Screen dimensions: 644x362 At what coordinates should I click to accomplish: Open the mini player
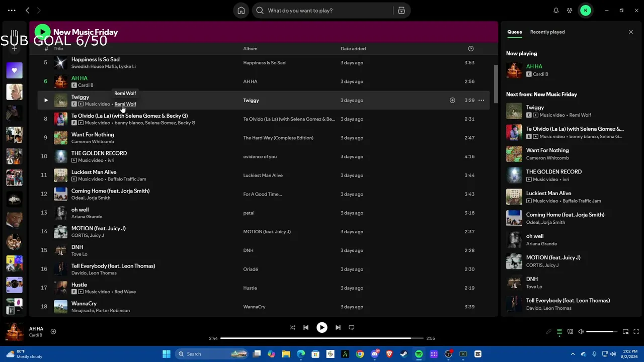coord(625,332)
